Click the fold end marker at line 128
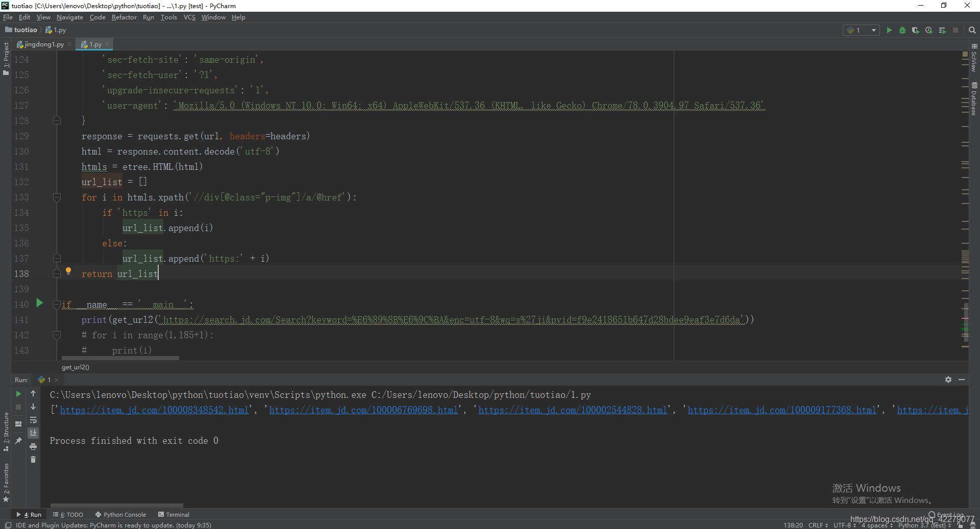Screen dimensions: 980x529 point(57,121)
